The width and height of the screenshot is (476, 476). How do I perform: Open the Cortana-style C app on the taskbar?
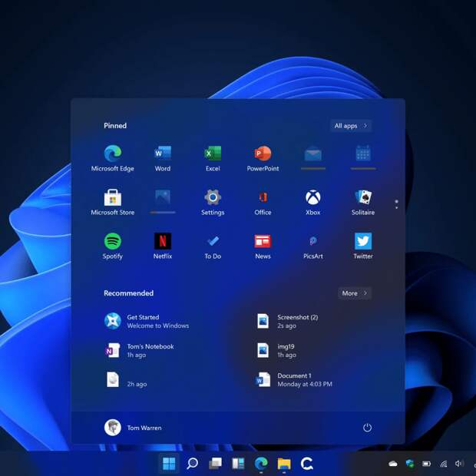click(307, 464)
